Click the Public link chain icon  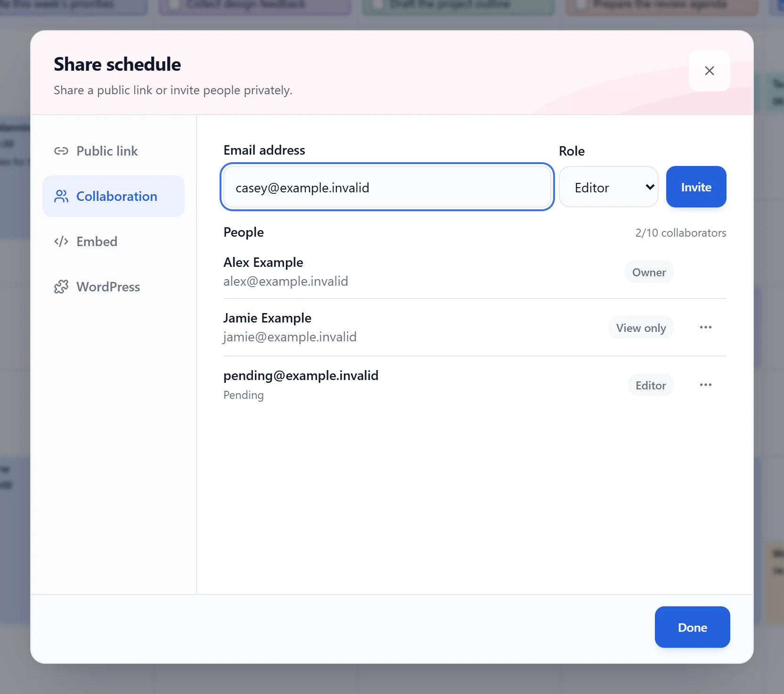(61, 151)
